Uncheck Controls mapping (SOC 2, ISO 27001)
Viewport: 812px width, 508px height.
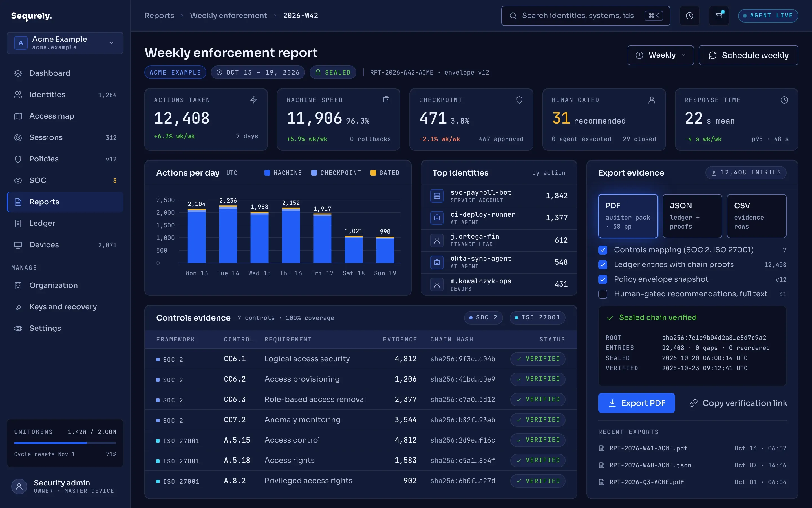click(x=603, y=250)
